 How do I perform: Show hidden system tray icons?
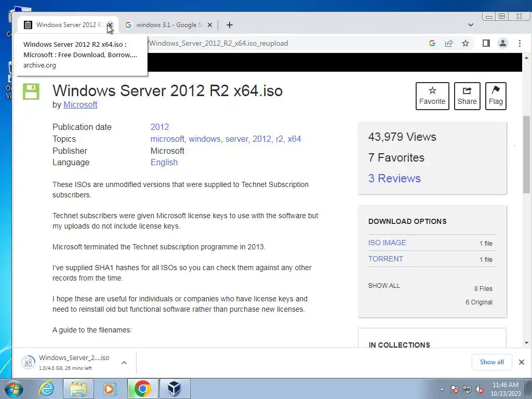coord(442,389)
